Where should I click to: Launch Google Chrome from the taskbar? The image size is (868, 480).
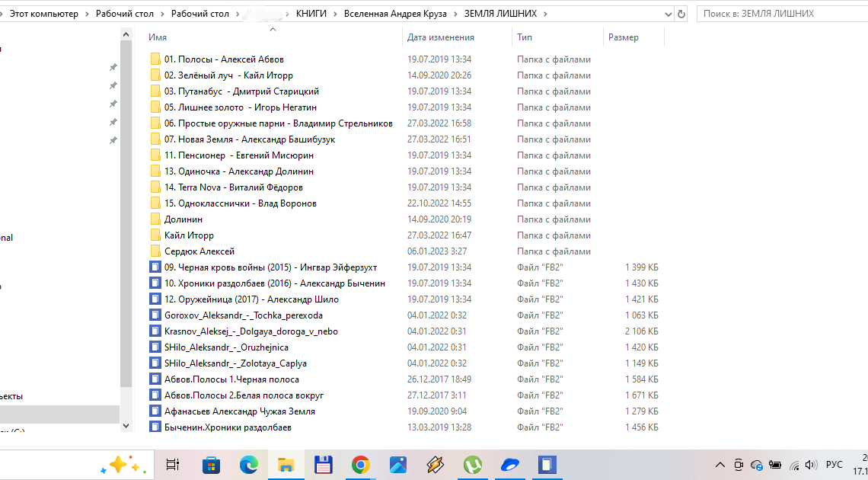361,464
